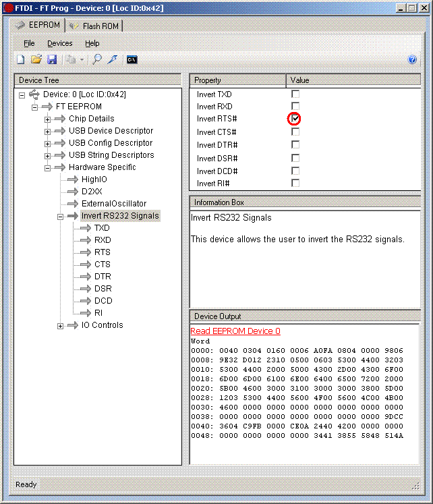This screenshot has height=504, width=433.
Task: Check the Invert RXD checkbox
Action: click(295, 106)
